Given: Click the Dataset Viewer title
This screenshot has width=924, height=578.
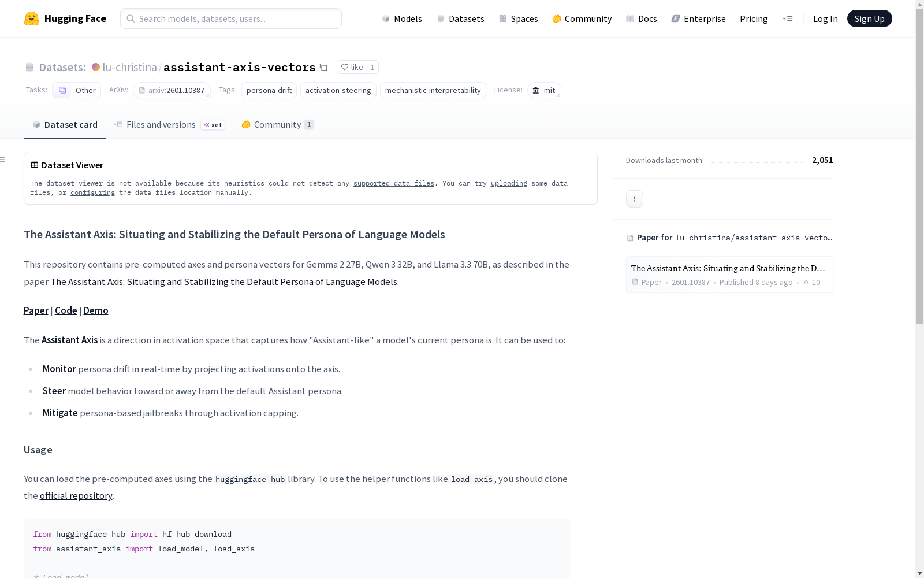Looking at the screenshot, I should (72, 165).
